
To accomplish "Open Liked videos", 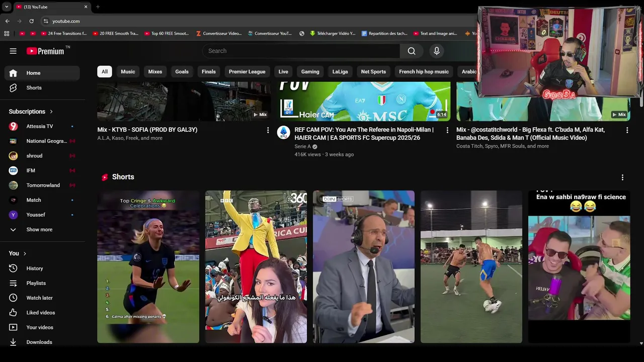I will (x=42, y=313).
